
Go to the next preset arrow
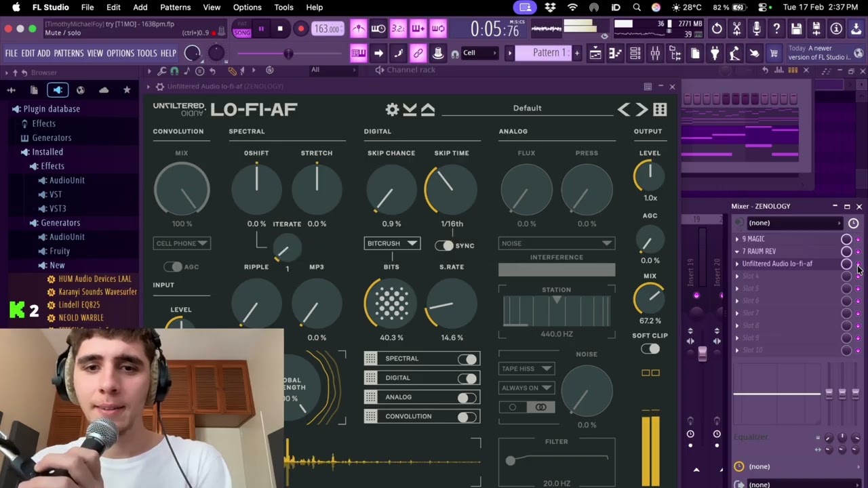642,109
